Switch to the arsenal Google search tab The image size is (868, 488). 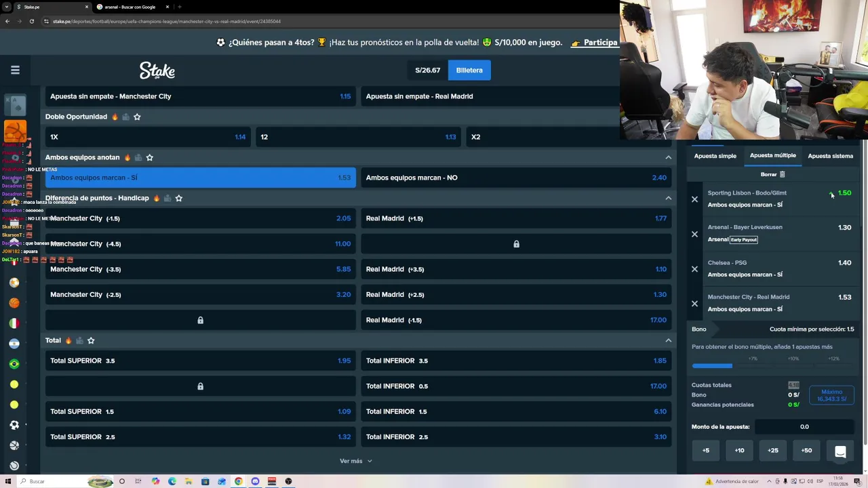click(x=129, y=7)
